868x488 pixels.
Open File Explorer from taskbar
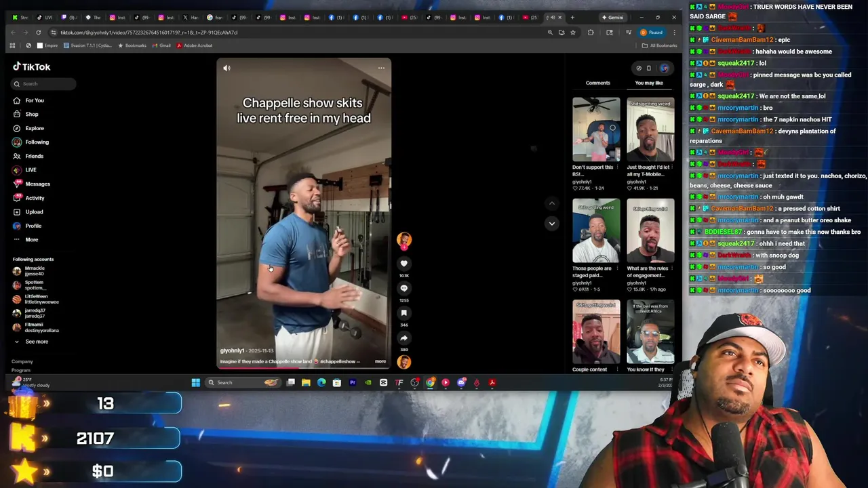pyautogui.click(x=306, y=382)
